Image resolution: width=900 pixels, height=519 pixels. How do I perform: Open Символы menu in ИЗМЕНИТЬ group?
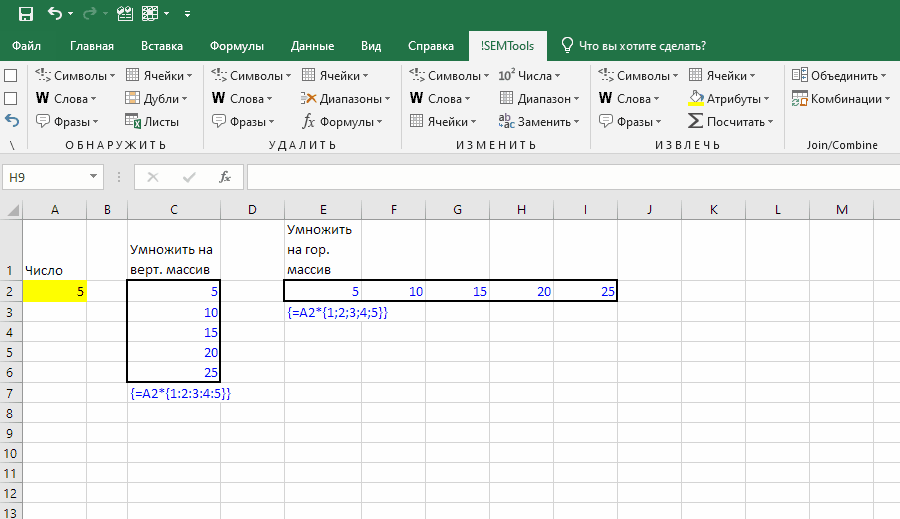tap(449, 76)
